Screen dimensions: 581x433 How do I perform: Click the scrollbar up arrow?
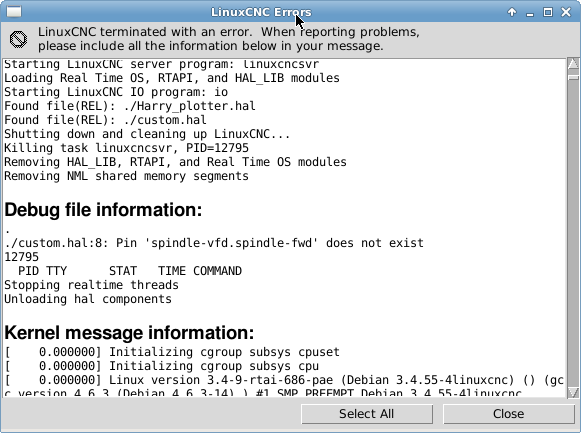(573, 63)
